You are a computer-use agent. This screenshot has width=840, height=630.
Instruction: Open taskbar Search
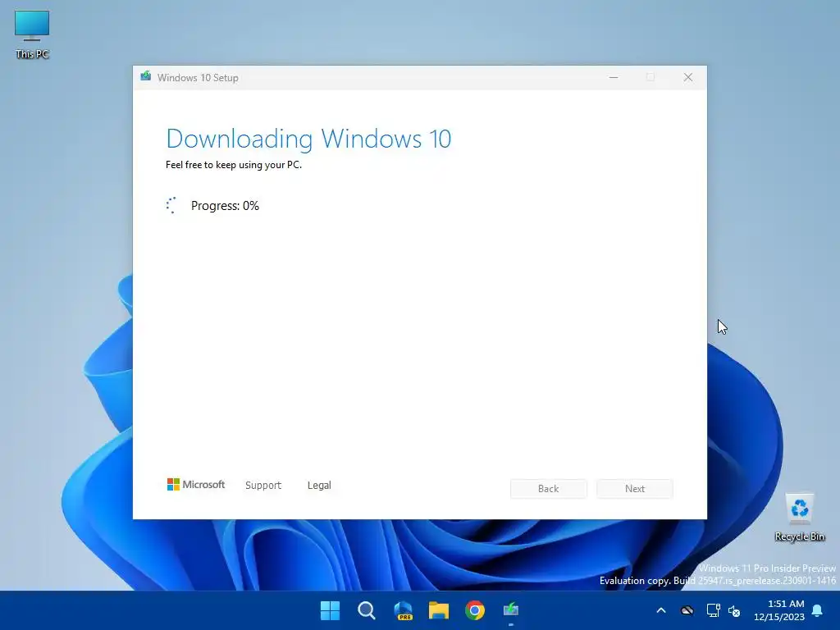click(x=367, y=610)
